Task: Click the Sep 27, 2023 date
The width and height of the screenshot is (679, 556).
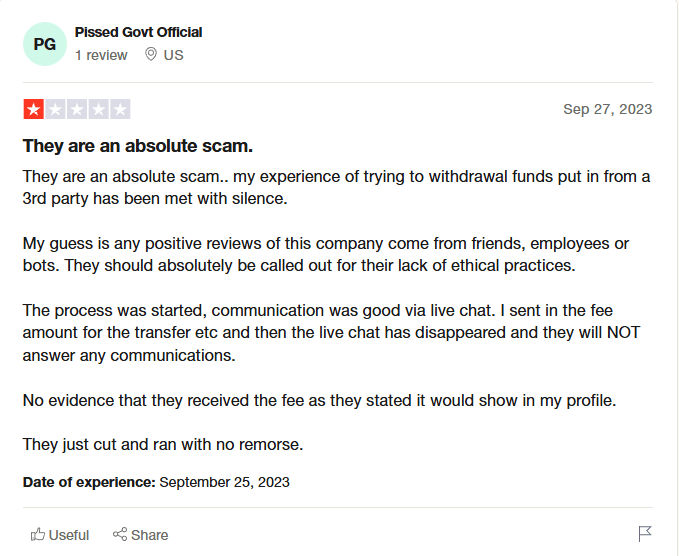Action: (608, 109)
